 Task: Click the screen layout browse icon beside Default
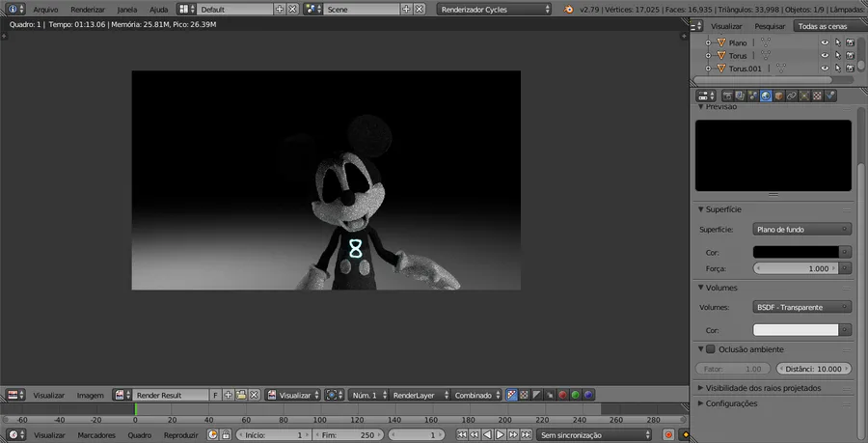pyautogui.click(x=186, y=10)
